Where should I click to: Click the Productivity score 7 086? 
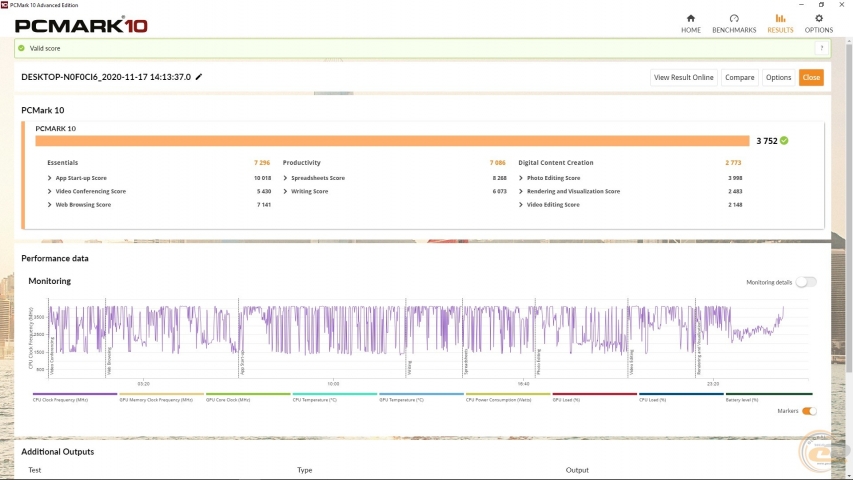pos(497,163)
